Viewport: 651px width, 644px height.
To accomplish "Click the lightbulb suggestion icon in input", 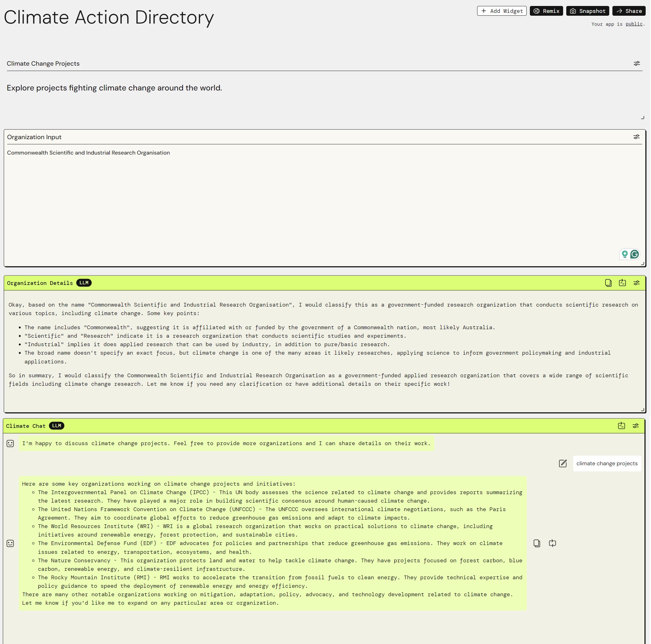I will pos(624,254).
